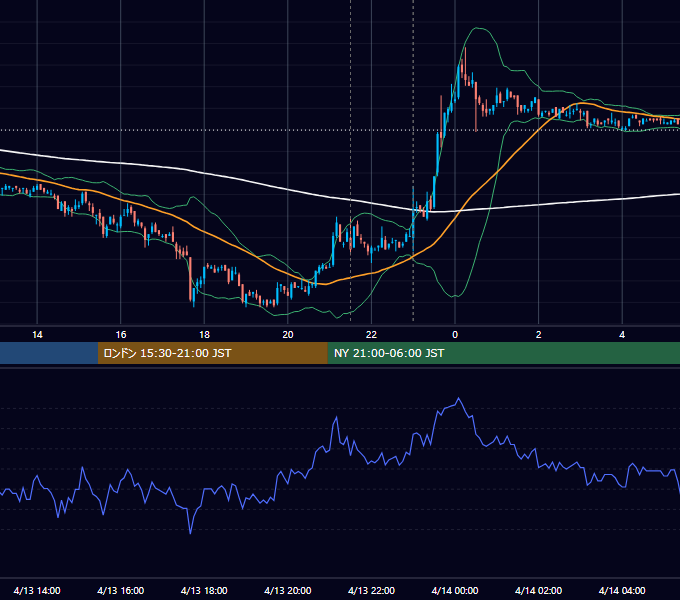Select the NY 21:00-06:00 JST session bar
The width and height of the screenshot is (680, 600).
(503, 353)
